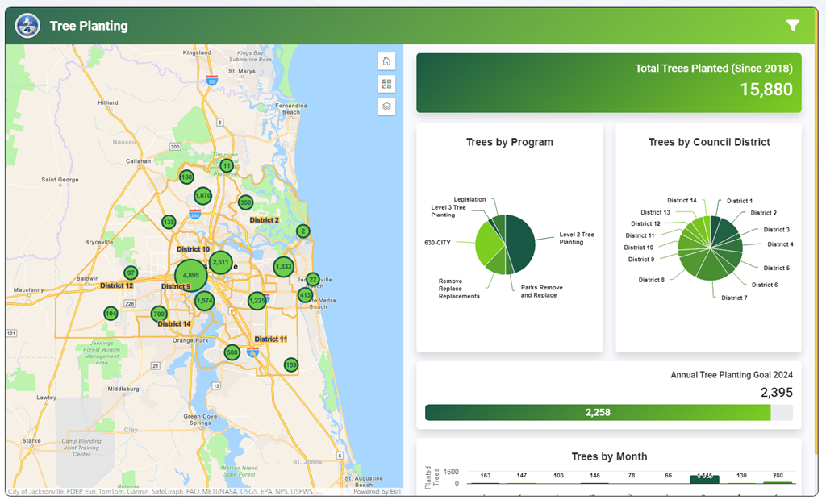Viewport: 826px width, 504px height.
Task: Open the filter funnel icon in header
Action: (x=793, y=25)
